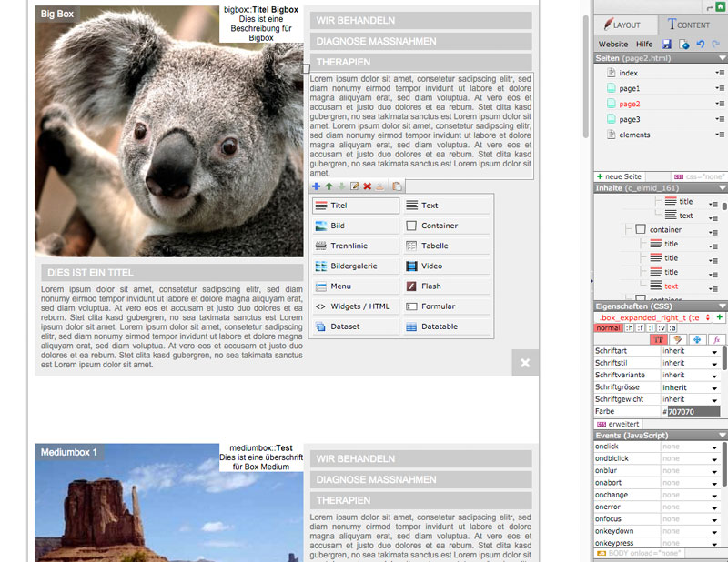Viewport: 728px width, 562px height.
Task: Select page3 in the Seiten list
Action: point(629,119)
